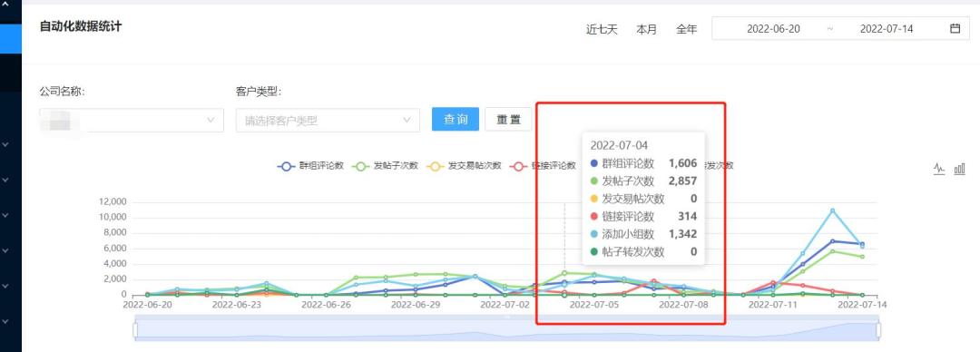980x352 pixels.
Task: Edit the end date 2022-07-14 field
Action: [x=887, y=29]
